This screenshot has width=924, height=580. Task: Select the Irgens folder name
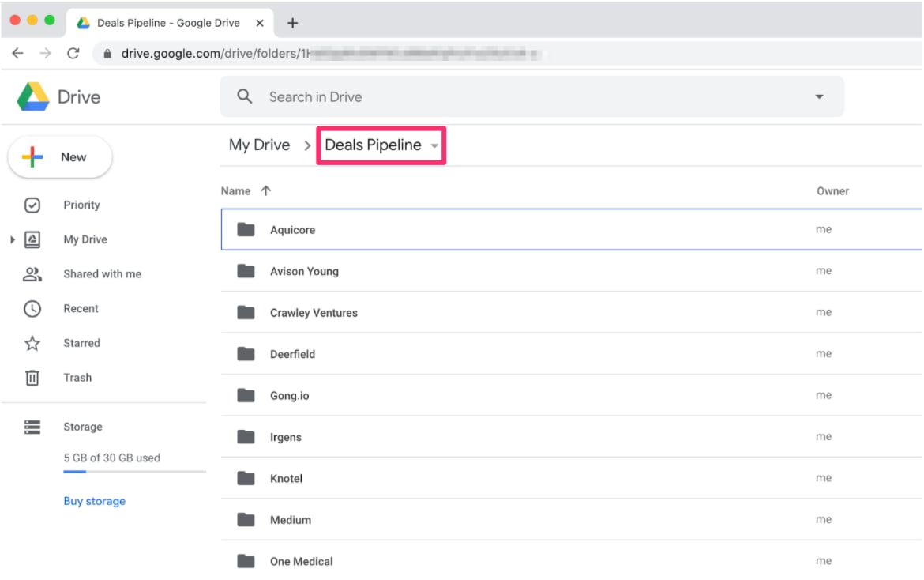point(286,437)
